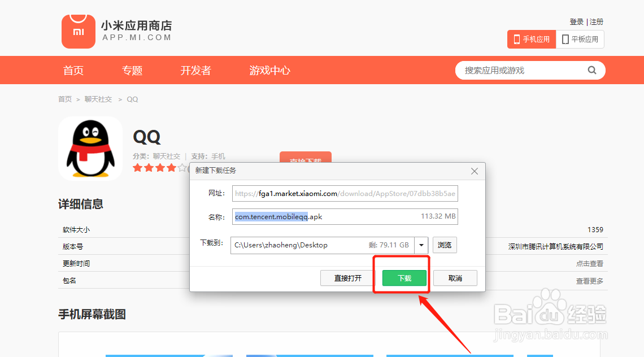Click the 手机屏幕截图 heading
The height and width of the screenshot is (357, 644).
[92, 314]
